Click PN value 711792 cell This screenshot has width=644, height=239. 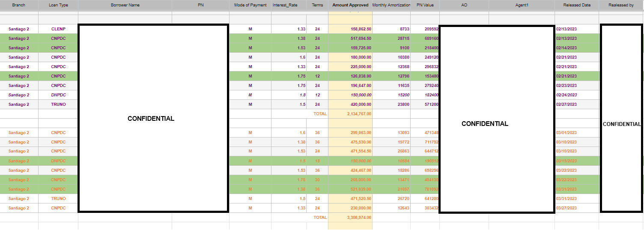(425, 142)
